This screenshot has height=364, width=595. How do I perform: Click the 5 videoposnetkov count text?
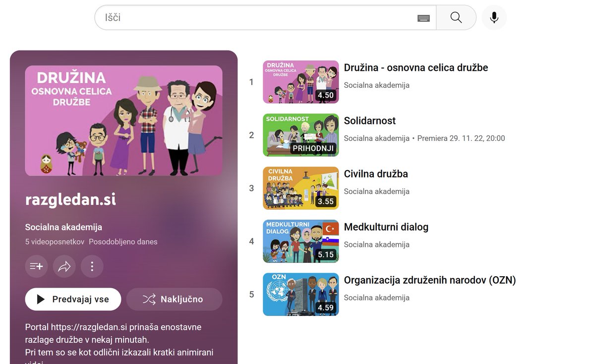coord(55,242)
